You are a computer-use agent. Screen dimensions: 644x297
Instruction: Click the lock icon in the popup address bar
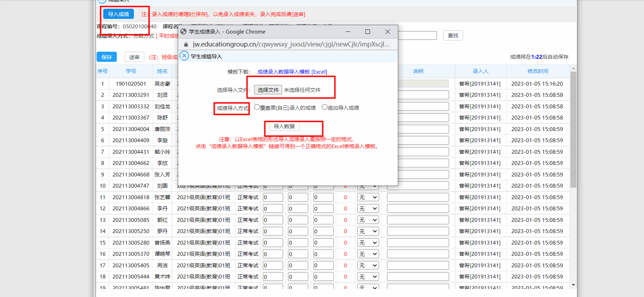(186, 44)
